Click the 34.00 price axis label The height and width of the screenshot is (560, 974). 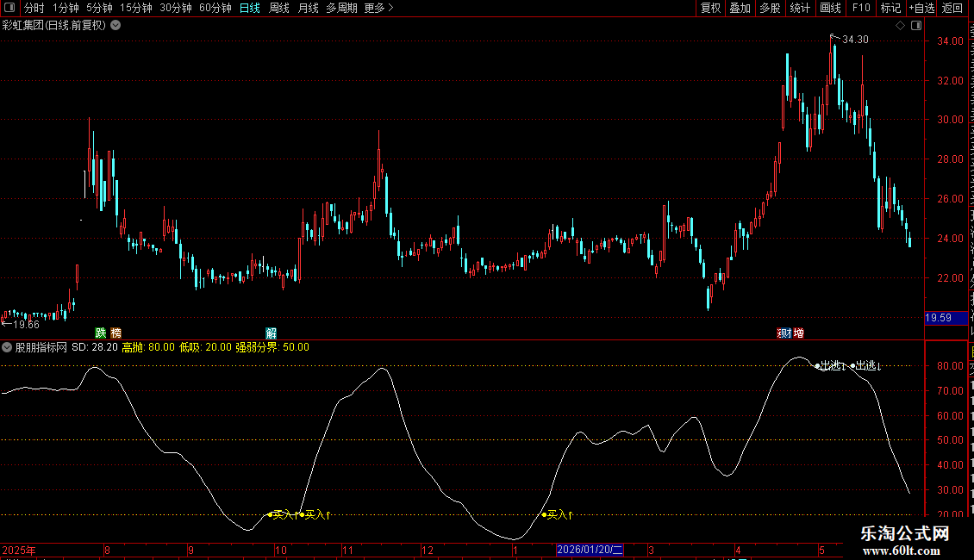point(951,41)
